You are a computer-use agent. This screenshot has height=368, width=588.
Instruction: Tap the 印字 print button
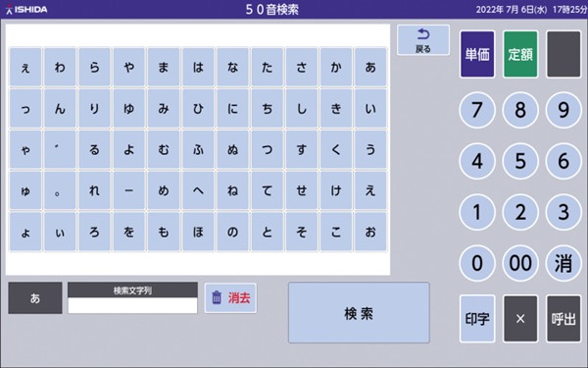coord(477,319)
